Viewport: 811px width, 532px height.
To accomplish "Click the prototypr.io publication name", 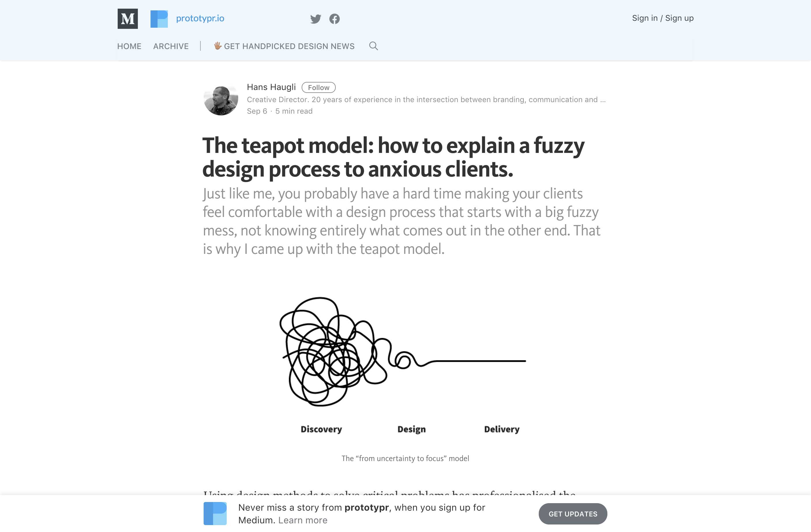I will pos(200,18).
